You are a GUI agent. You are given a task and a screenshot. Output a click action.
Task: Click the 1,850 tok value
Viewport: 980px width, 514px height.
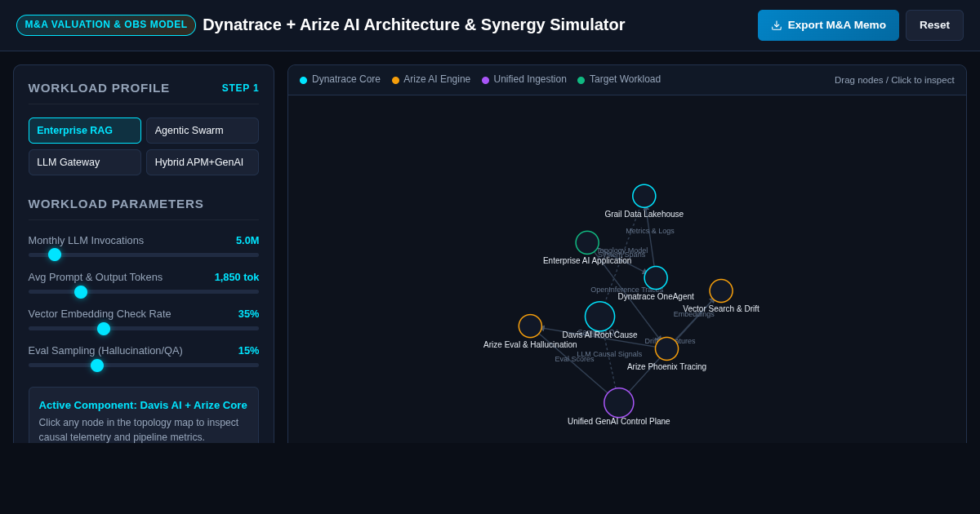tap(237, 277)
